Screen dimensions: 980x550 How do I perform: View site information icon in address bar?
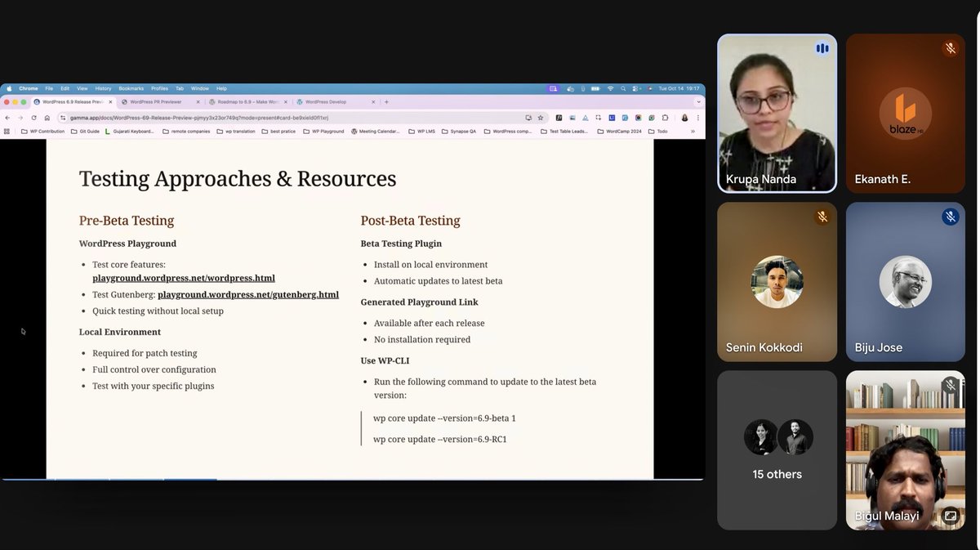point(63,118)
